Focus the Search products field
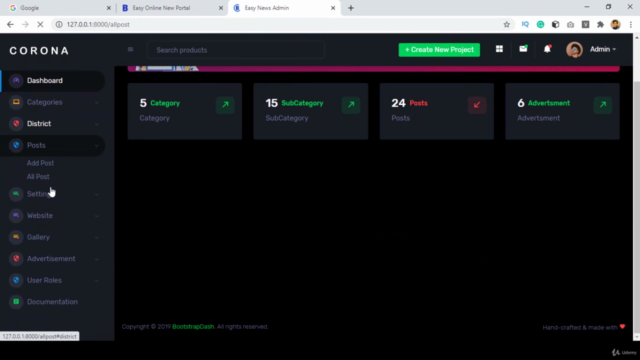Image resolution: width=640 pixels, height=360 pixels. [x=236, y=50]
